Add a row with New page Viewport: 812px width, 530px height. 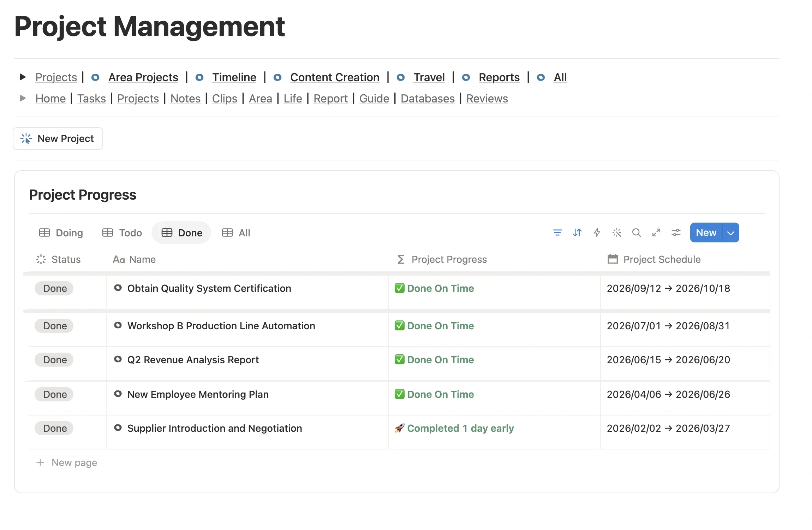pyautogui.click(x=67, y=463)
